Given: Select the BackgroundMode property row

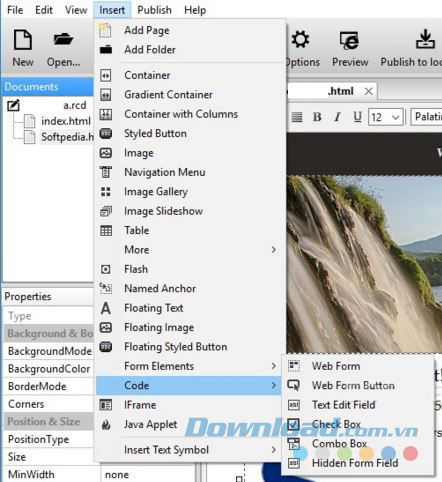Looking at the screenshot, I should 49,351.
